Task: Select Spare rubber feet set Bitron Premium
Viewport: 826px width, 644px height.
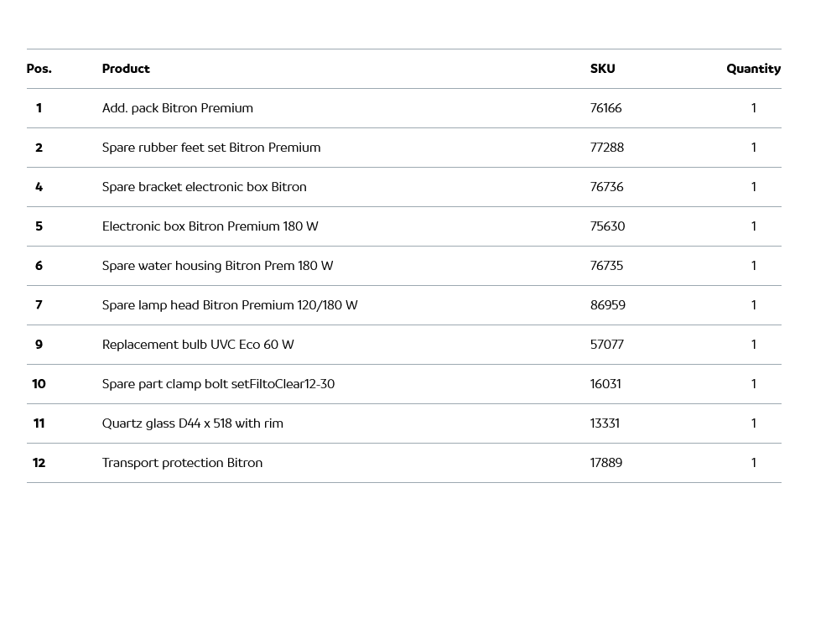Action: click(x=211, y=148)
